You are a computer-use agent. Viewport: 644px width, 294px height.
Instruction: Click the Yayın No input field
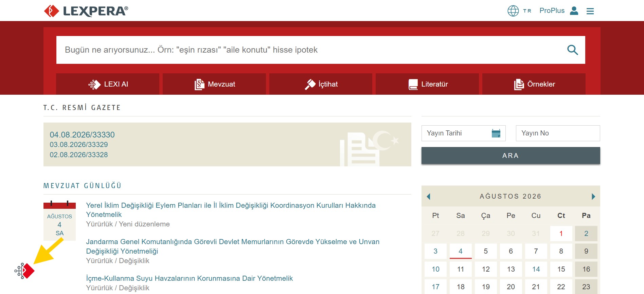click(x=558, y=133)
